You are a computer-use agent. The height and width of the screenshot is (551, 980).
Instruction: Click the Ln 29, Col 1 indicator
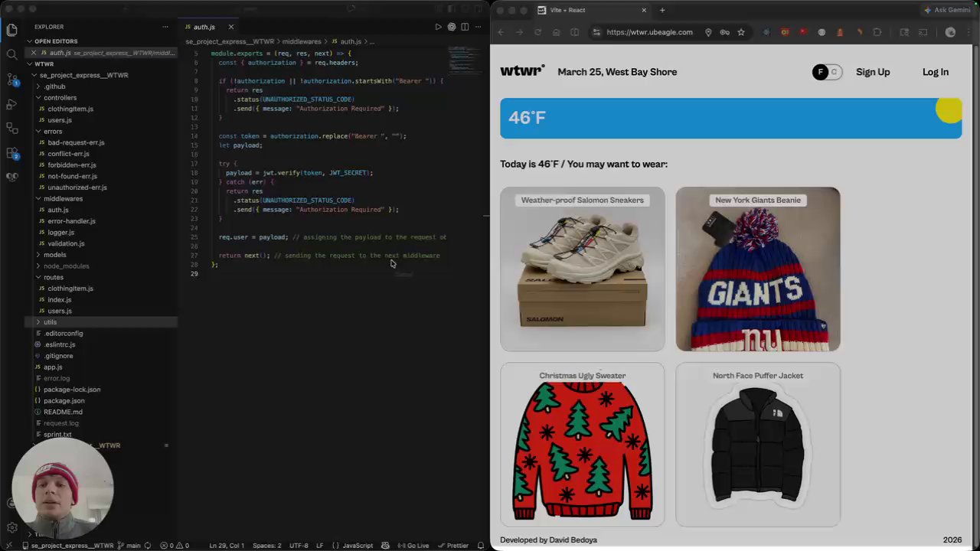[x=227, y=546]
